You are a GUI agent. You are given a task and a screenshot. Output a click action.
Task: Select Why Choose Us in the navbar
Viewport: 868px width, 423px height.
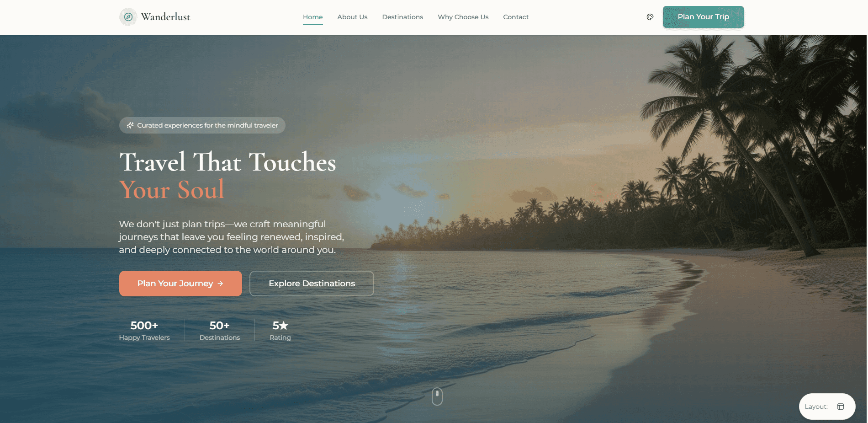463,17
